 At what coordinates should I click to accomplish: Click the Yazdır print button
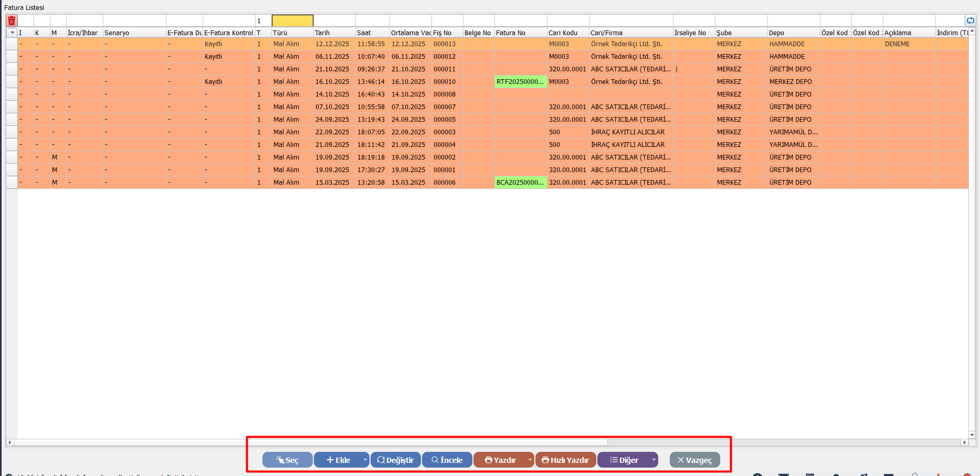(x=500, y=460)
